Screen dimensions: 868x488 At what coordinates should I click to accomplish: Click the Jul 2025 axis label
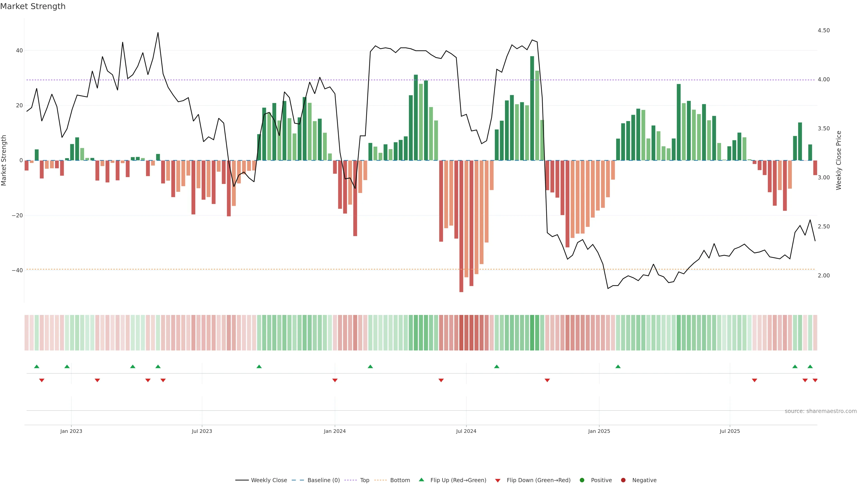(729, 431)
